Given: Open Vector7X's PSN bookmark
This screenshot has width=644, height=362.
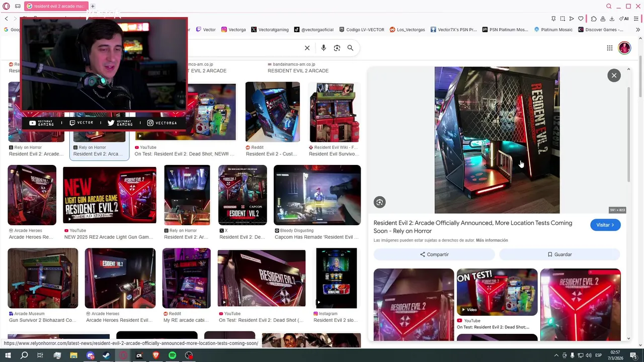Looking at the screenshot, I should [454, 30].
